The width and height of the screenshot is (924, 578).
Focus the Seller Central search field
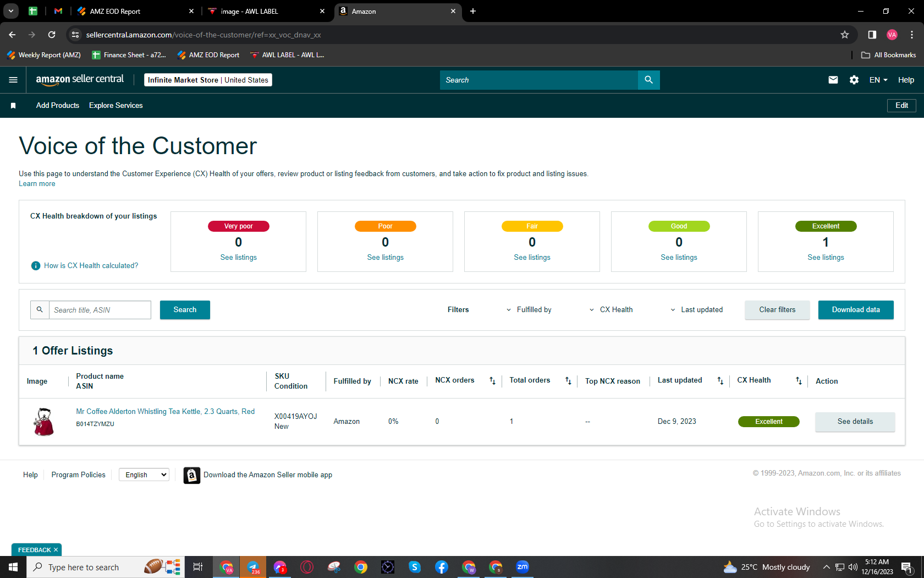pyautogui.click(x=539, y=80)
